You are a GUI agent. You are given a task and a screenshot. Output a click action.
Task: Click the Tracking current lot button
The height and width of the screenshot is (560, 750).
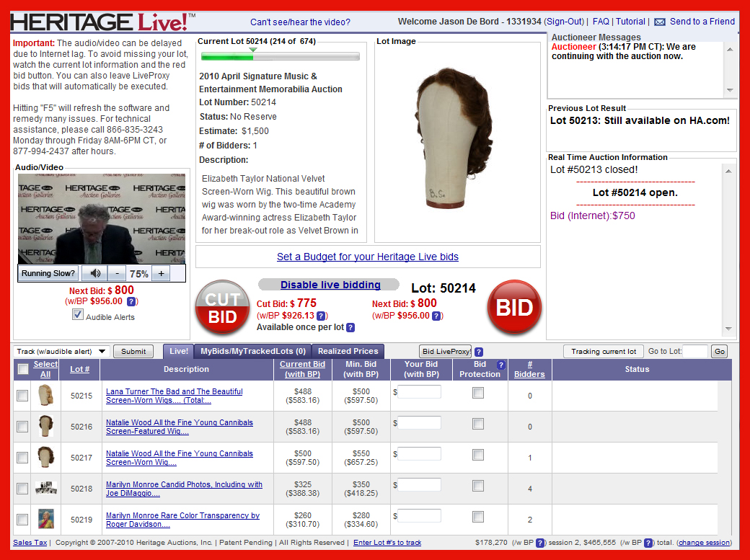coord(604,352)
